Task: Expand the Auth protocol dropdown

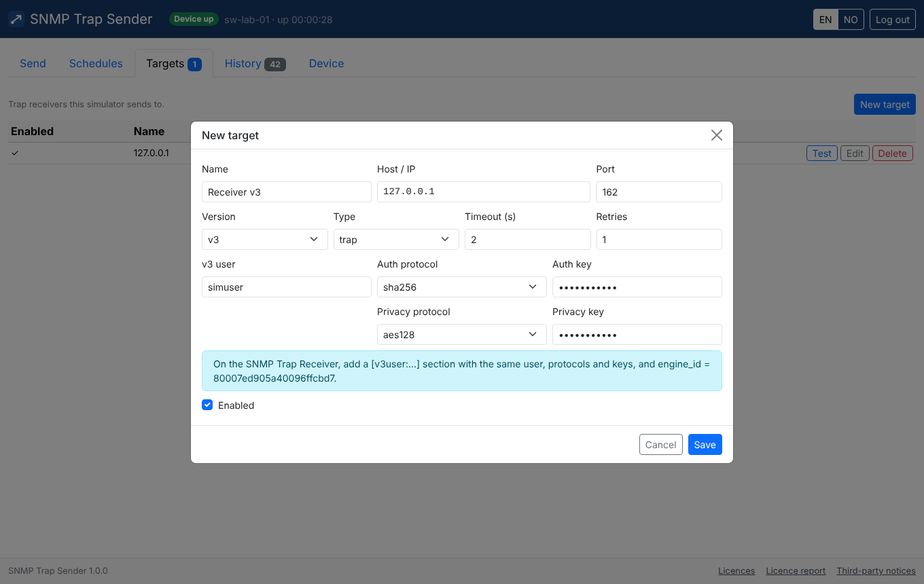Action: click(462, 287)
